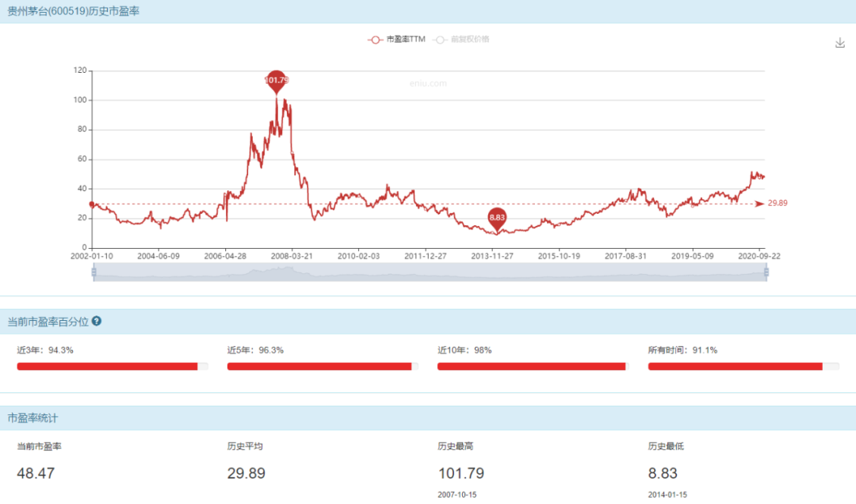Screen dimensions: 856x504
Task: Click historical low value 8.83
Action: pyautogui.click(x=663, y=473)
